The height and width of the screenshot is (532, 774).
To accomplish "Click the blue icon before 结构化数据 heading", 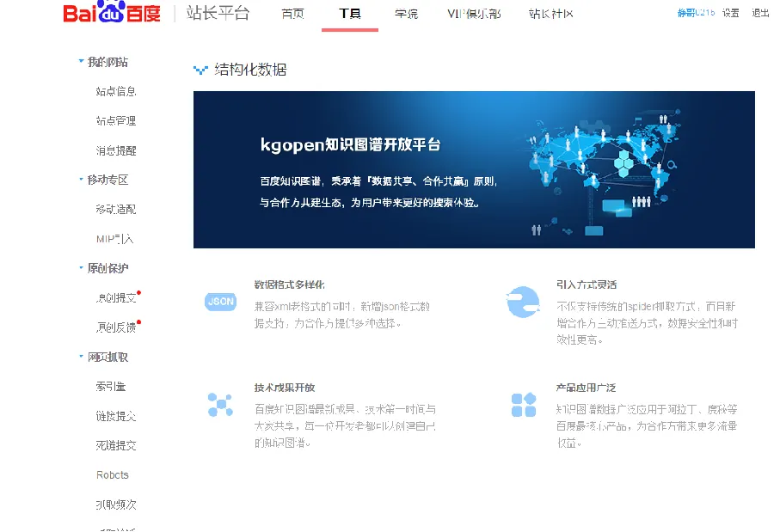I will coord(200,70).
